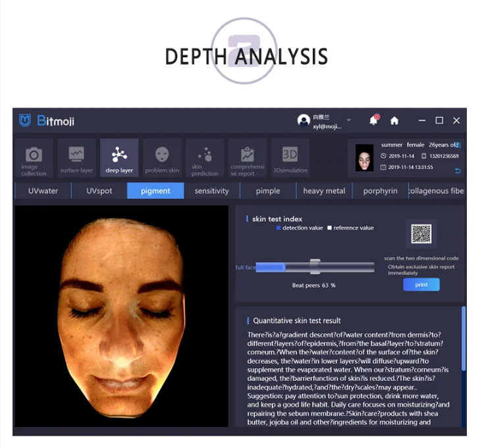This screenshot has height=448, width=482.
Task: Click the phone icon beside 13201236569
Action: click(x=423, y=156)
